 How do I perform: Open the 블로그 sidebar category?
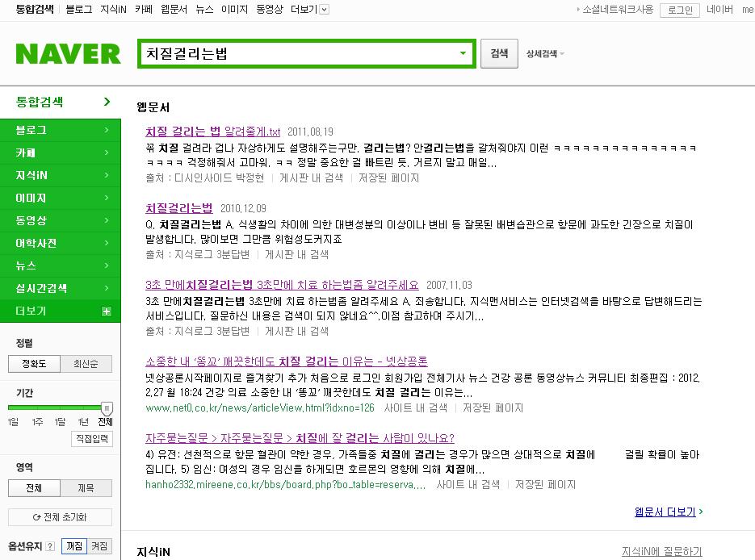pyautogui.click(x=61, y=130)
